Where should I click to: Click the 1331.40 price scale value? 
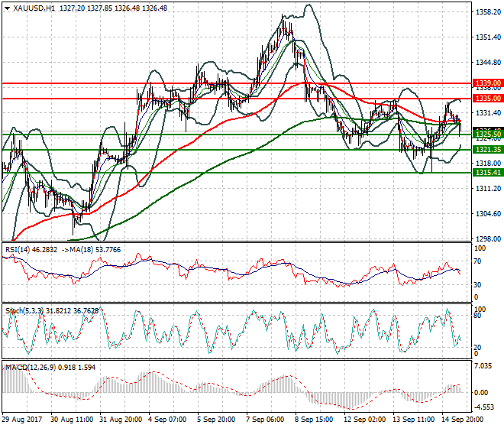click(x=488, y=113)
